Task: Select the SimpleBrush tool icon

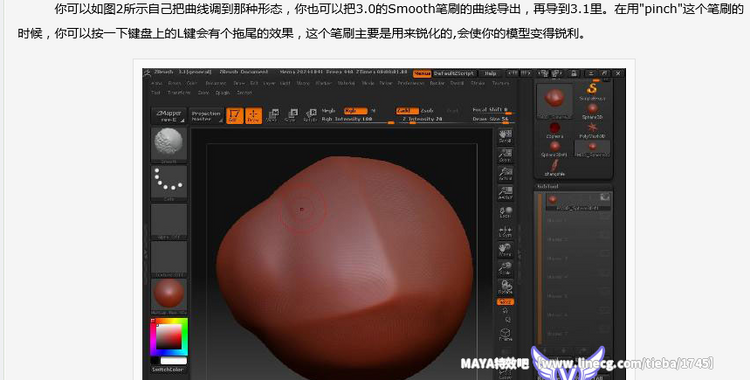Action: 592,91
